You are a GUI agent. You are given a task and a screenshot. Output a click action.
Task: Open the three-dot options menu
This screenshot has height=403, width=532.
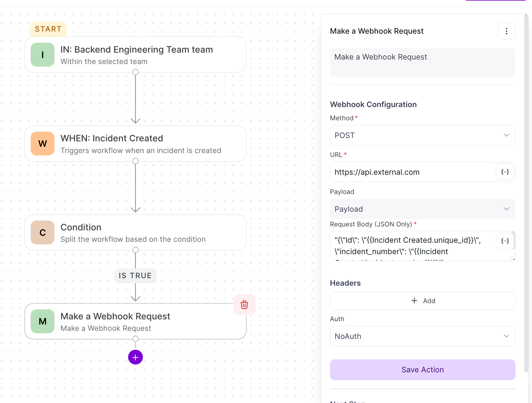[506, 31]
